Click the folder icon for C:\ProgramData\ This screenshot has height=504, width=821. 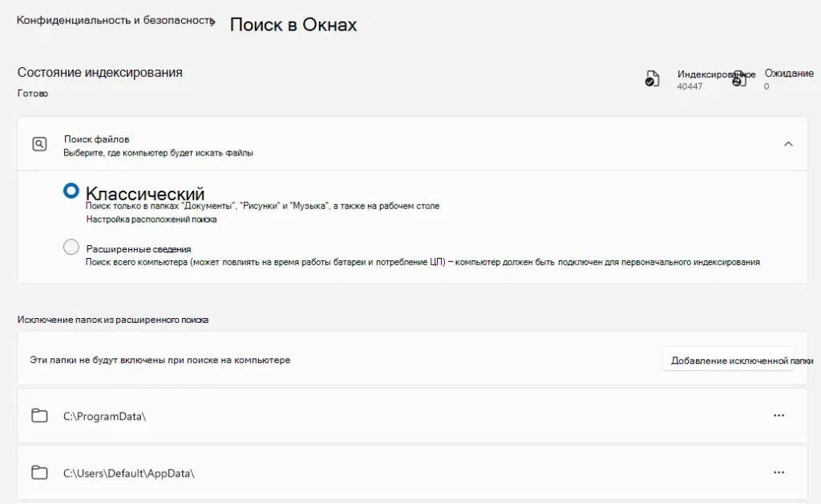(x=39, y=415)
